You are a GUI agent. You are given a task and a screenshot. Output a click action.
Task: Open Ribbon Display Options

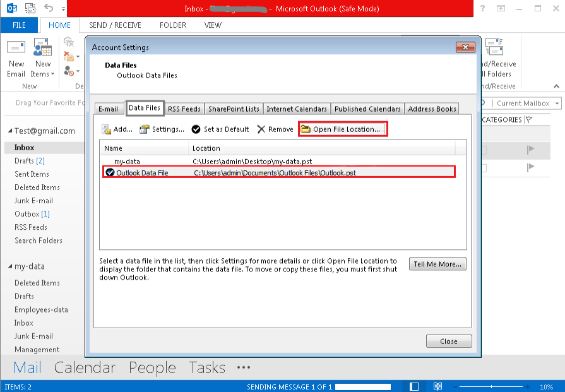(501, 8)
